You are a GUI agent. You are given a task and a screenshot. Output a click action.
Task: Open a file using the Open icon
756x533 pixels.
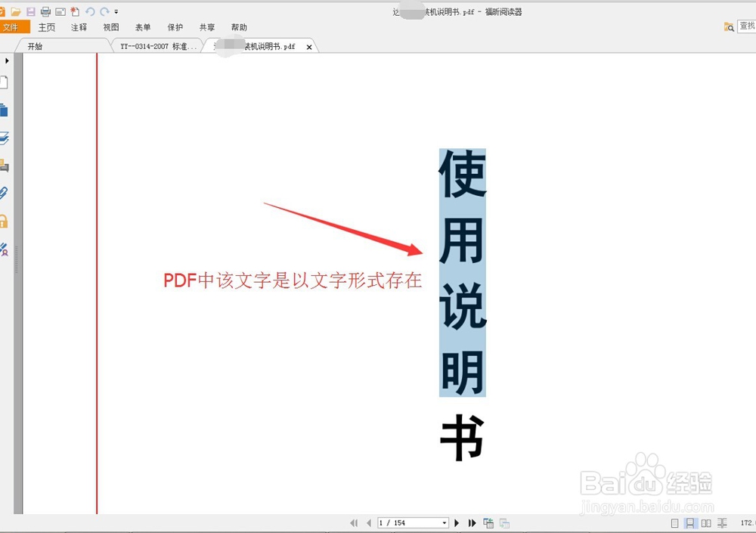pos(15,11)
